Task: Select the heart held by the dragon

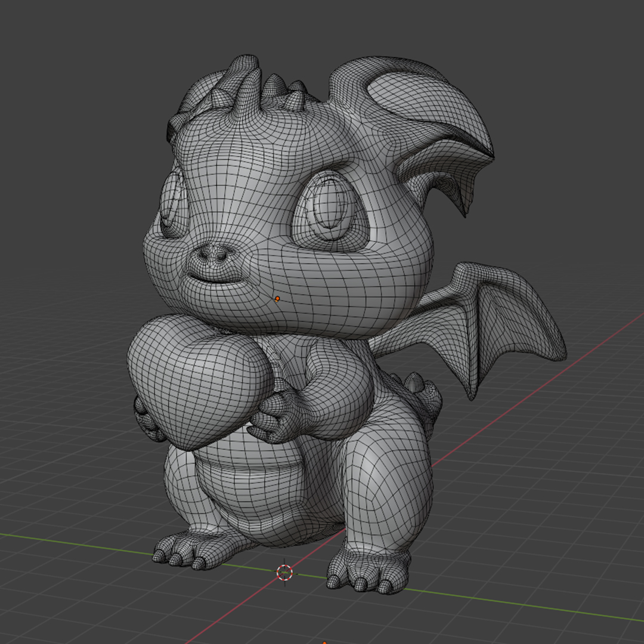Action: pyautogui.click(x=197, y=382)
